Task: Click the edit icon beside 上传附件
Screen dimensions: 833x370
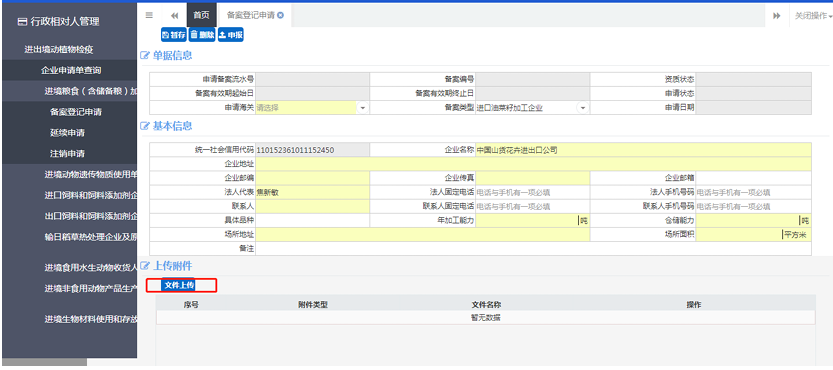Action: pos(144,266)
